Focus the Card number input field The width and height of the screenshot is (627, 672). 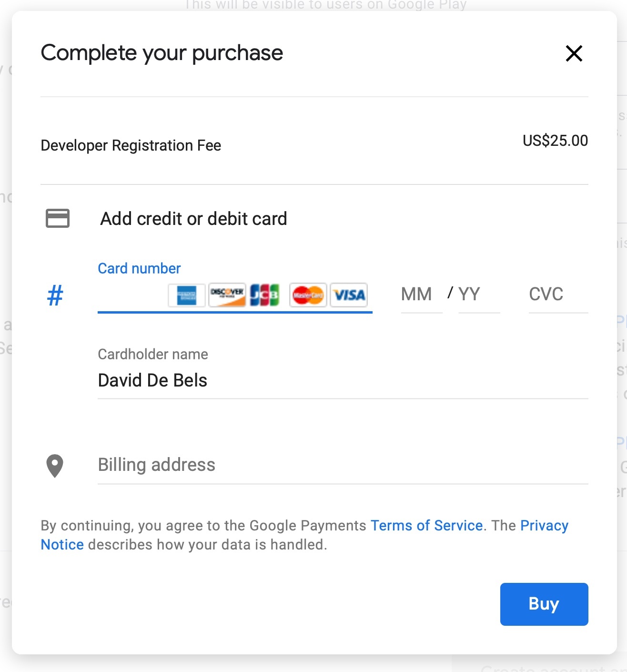pos(131,295)
